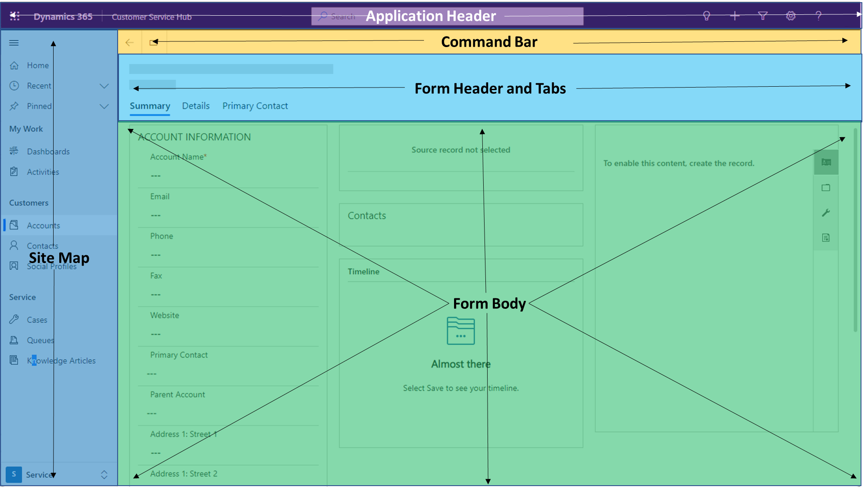Collapse the site map navigation panel
868x490 pixels.
(x=14, y=42)
